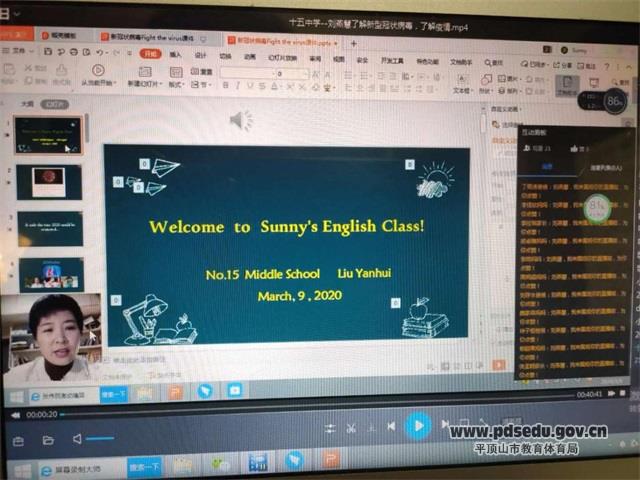Select the second slide thumbnail
This screenshot has width=640, height=480.
point(49,182)
